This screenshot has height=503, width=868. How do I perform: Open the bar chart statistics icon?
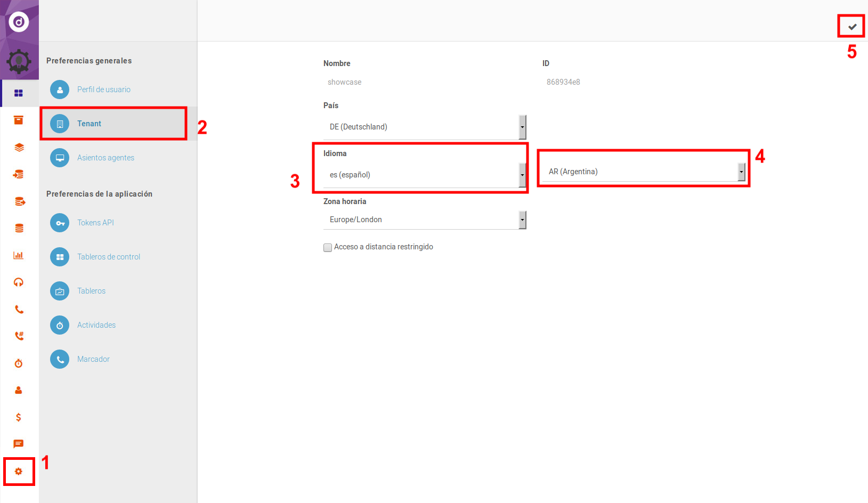coord(19,255)
